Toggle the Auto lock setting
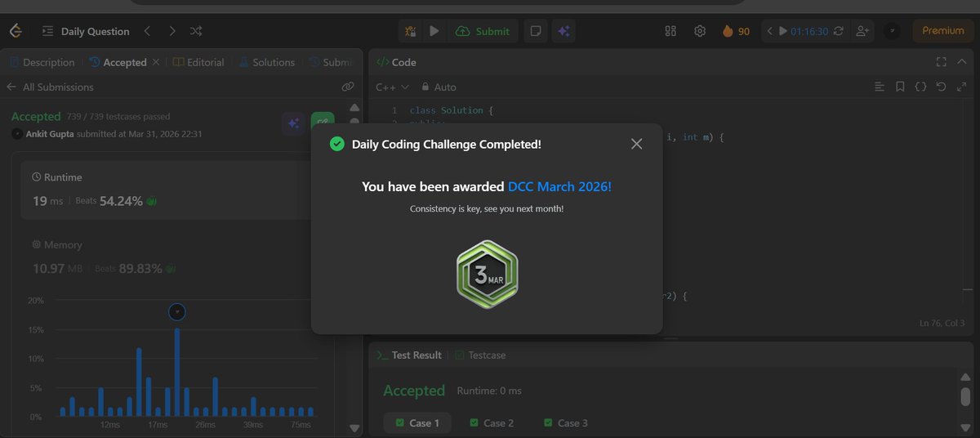980x438 pixels. click(439, 87)
